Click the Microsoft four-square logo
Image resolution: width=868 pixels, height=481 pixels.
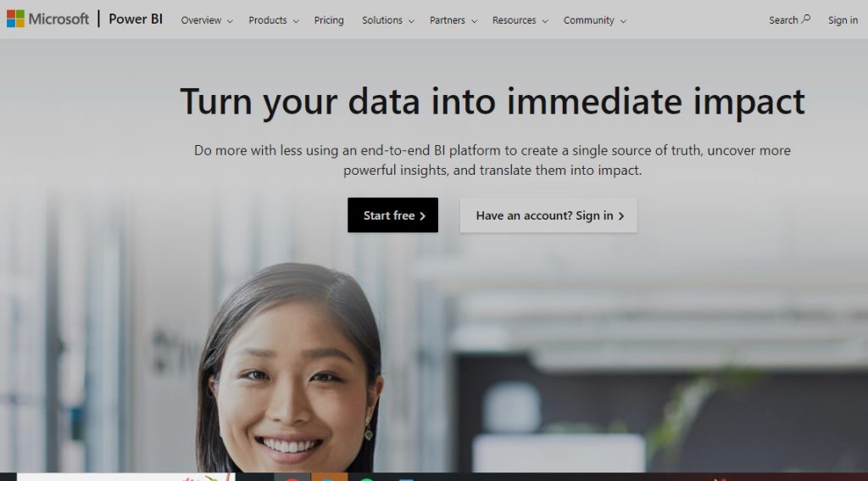tap(15, 19)
